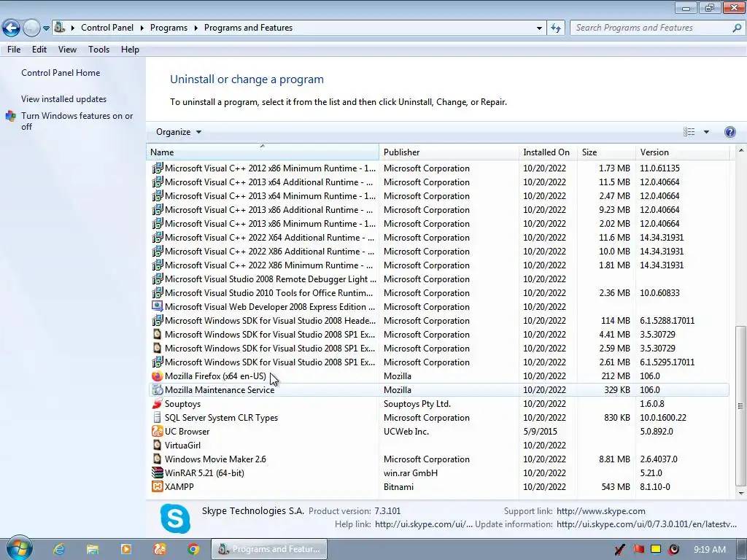Open Windows Media Player on taskbar

[125, 549]
